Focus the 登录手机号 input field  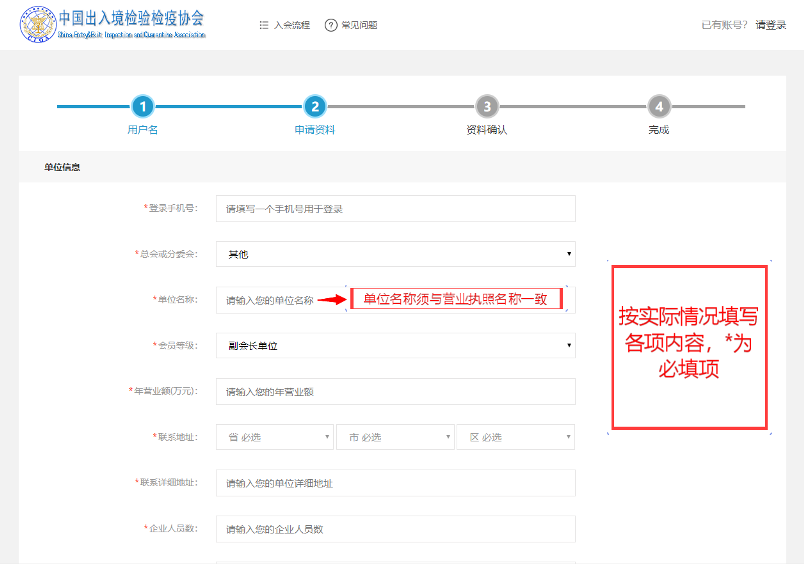395,208
